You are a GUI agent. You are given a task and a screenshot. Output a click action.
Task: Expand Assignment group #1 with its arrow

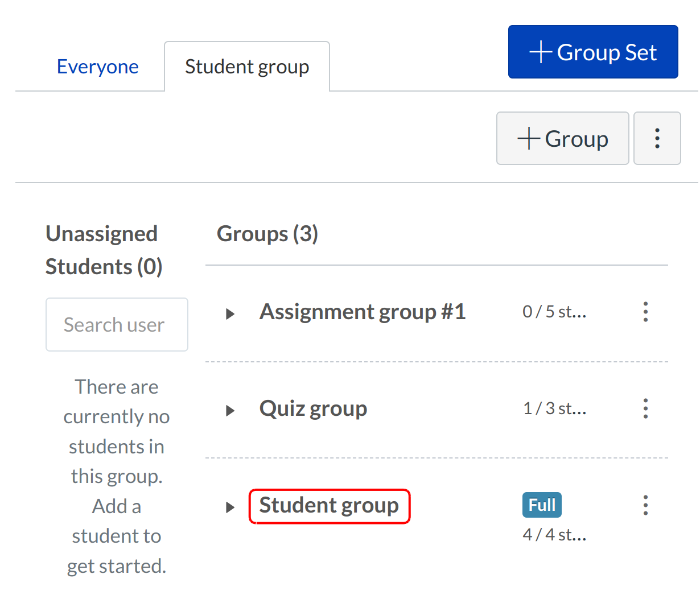(x=230, y=314)
